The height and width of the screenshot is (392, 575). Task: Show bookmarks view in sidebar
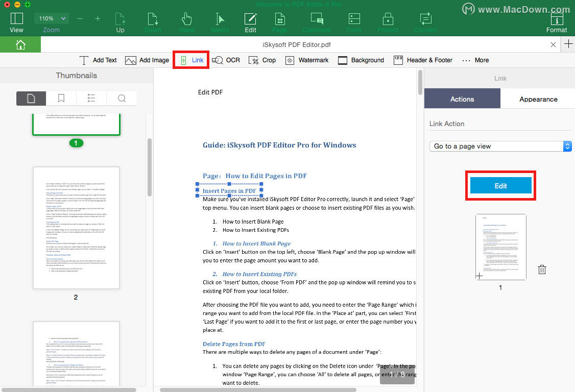tap(61, 99)
